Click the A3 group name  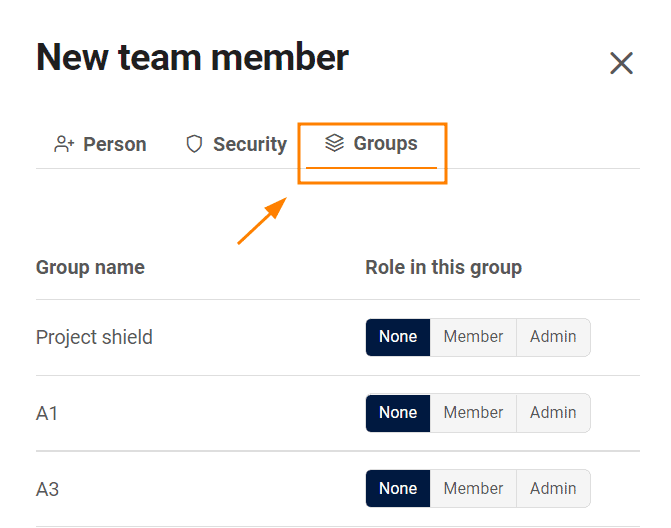coord(48,490)
